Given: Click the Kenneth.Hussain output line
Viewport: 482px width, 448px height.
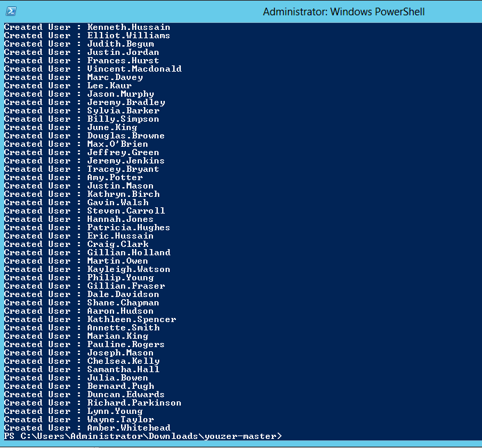Looking at the screenshot, I should 128,27.
